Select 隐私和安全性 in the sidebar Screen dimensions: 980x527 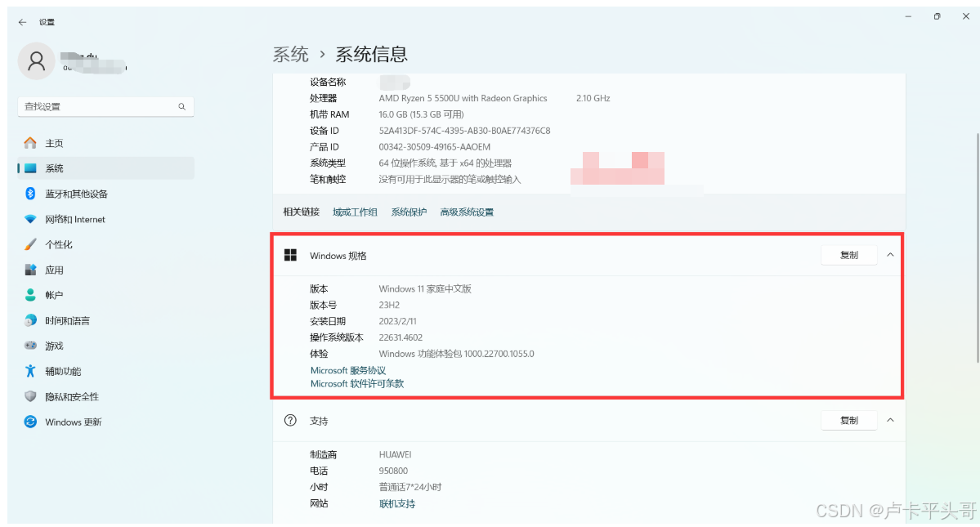[105, 396]
